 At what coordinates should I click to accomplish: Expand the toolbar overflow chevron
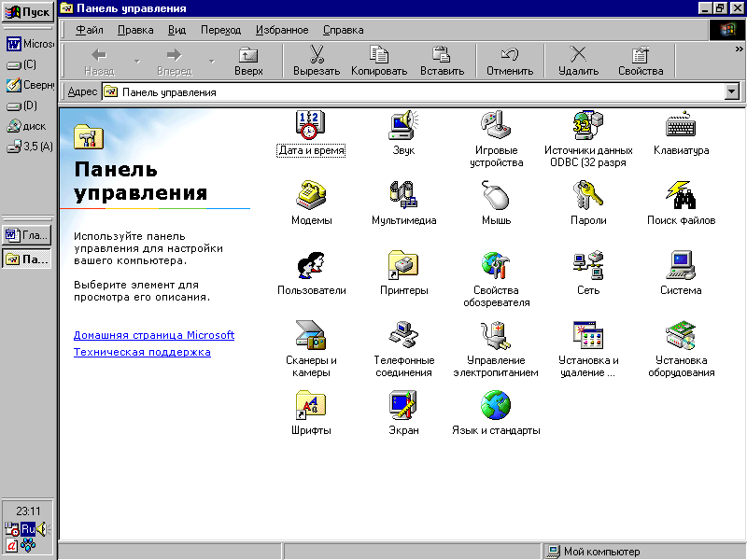pyautogui.click(x=739, y=49)
